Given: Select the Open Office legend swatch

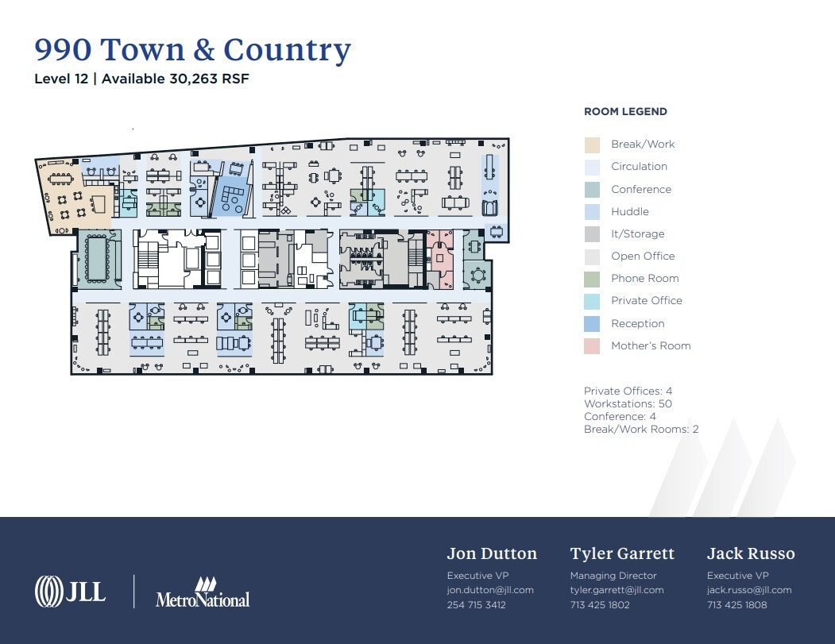Looking at the screenshot, I should tap(591, 256).
